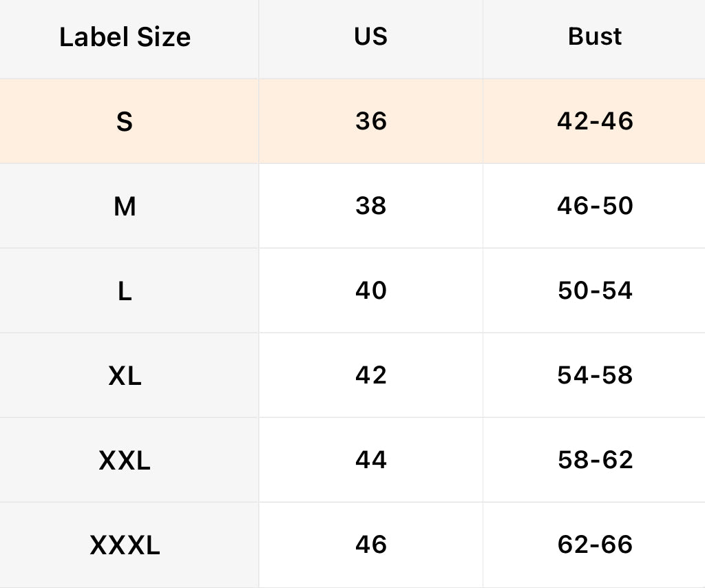705x588 pixels.
Task: Click US size 36 cell
Action: coord(371,122)
